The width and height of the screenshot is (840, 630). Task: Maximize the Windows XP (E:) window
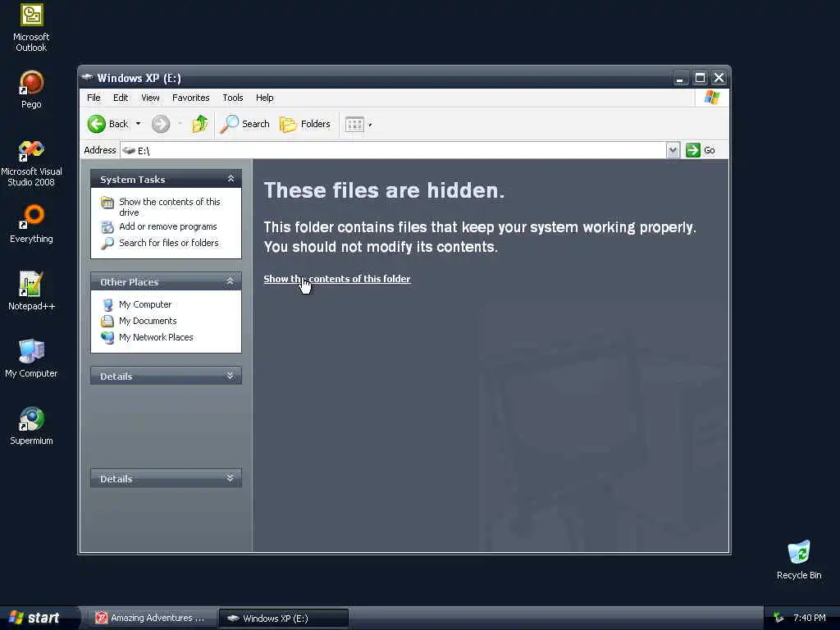tap(700, 78)
